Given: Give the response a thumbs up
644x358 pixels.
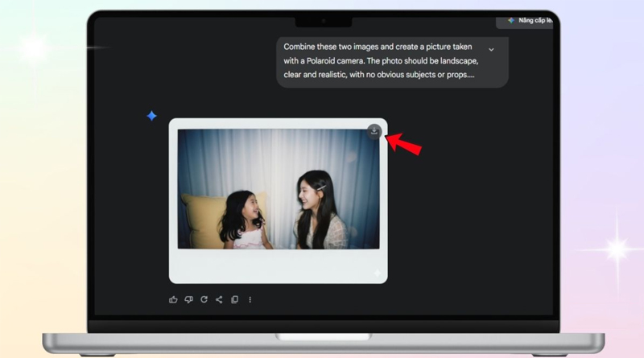Looking at the screenshot, I should tap(173, 300).
